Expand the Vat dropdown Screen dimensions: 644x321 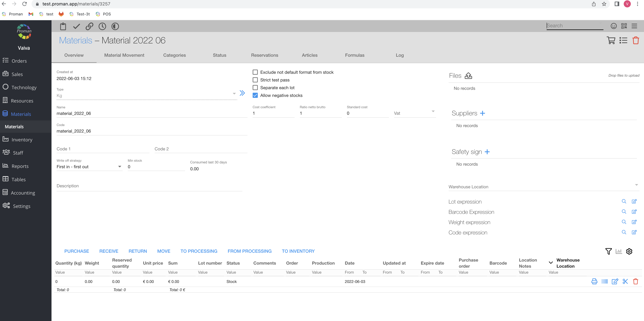[415, 113]
